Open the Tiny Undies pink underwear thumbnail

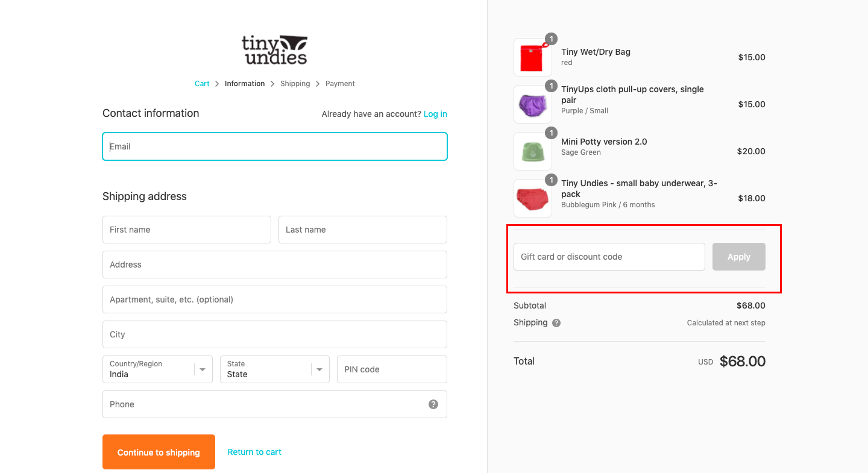533,198
